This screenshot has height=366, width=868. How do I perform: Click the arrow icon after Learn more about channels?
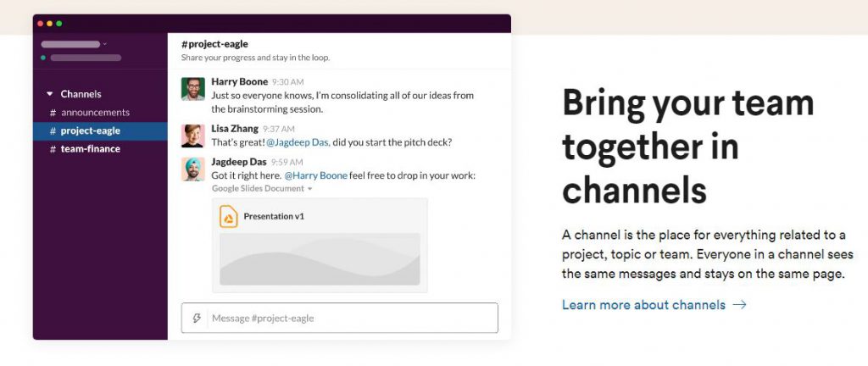(x=739, y=305)
